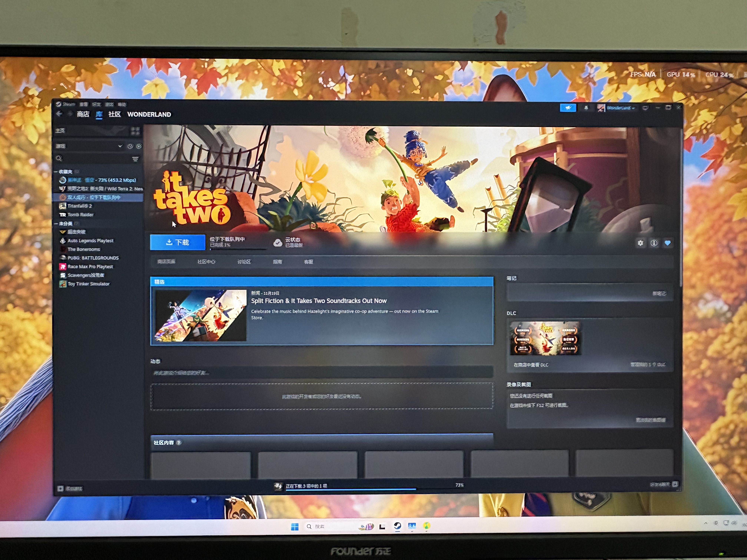Select PUBG: BATTLEGROUNDS in library list
This screenshot has height=560, width=747.
pos(93,258)
